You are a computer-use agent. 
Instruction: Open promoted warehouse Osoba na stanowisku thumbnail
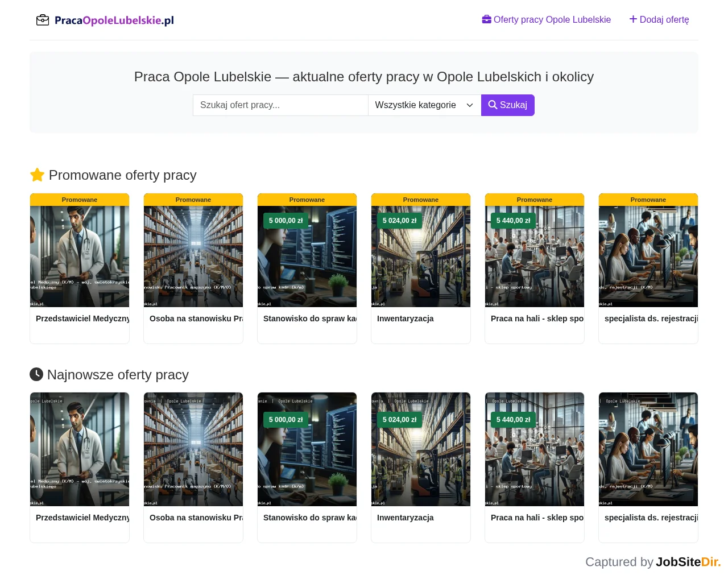click(193, 257)
